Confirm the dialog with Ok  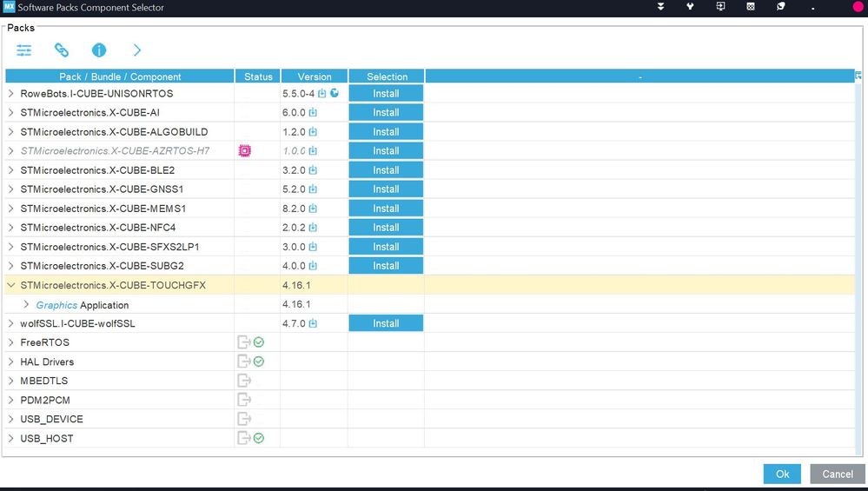click(x=782, y=474)
